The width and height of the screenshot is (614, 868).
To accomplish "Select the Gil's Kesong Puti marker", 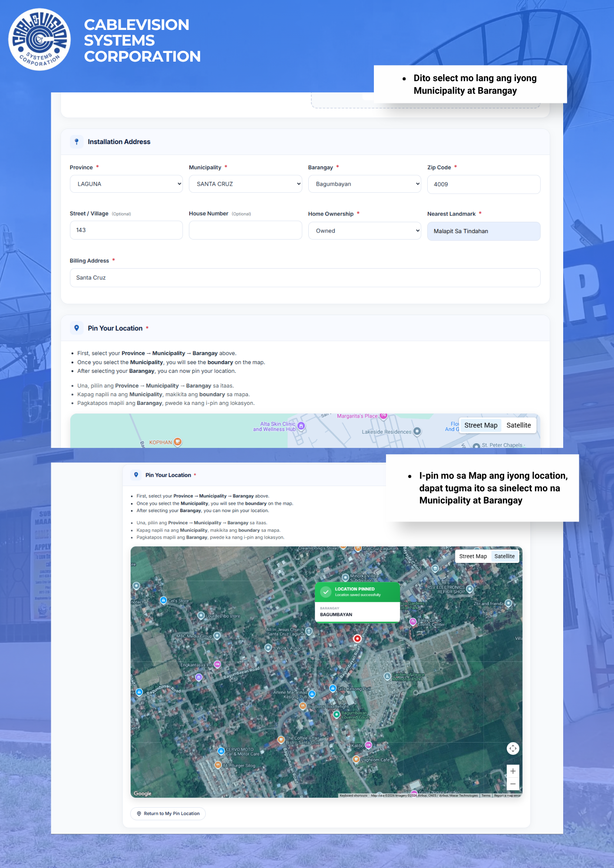I will tap(333, 688).
